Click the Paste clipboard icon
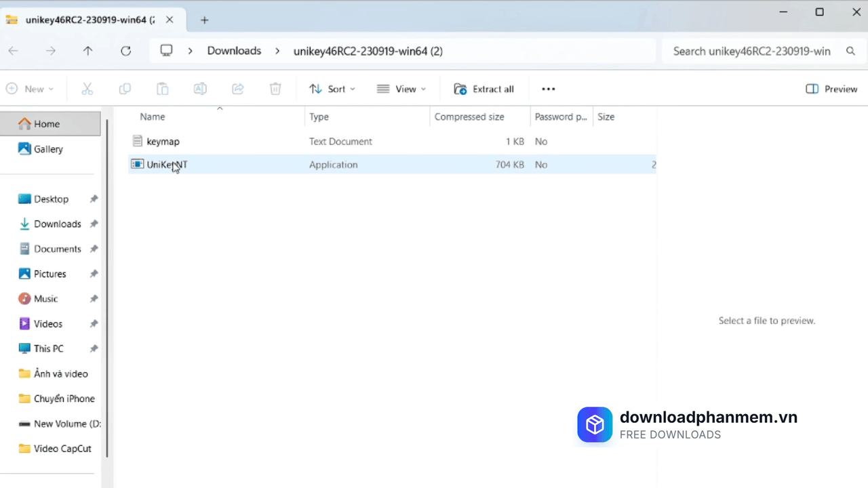Viewport: 868px width, 488px height. (x=162, y=89)
